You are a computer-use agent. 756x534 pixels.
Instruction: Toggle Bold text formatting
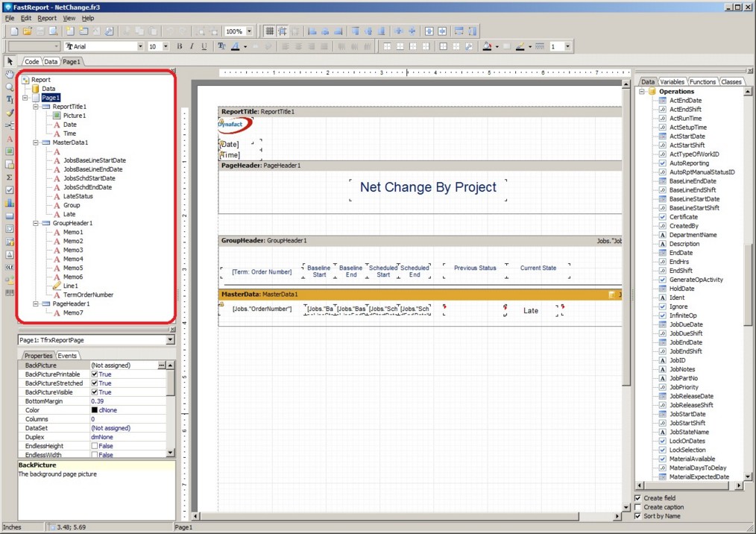(x=180, y=46)
